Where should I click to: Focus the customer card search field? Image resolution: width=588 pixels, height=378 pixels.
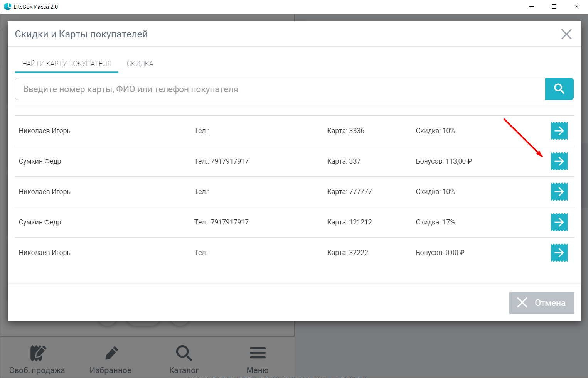[280, 89]
